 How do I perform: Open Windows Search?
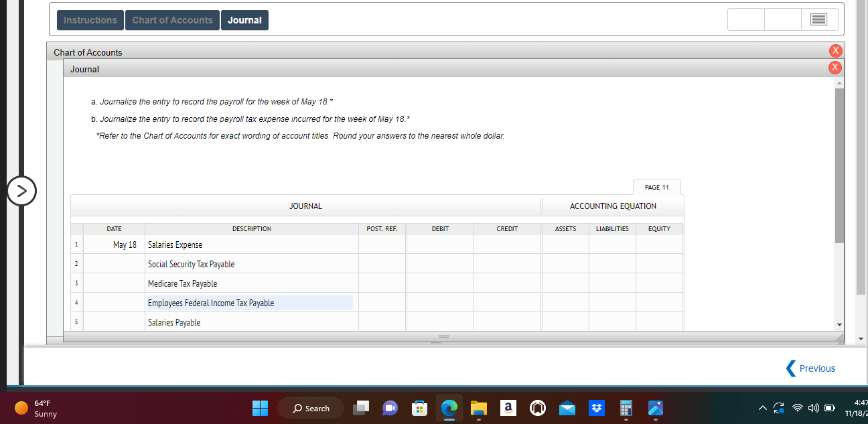tap(310, 408)
